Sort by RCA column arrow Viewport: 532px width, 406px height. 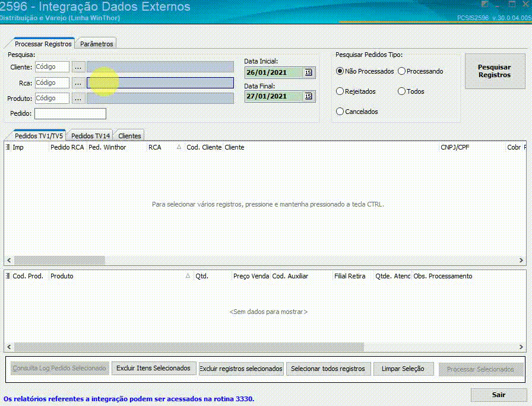point(179,147)
